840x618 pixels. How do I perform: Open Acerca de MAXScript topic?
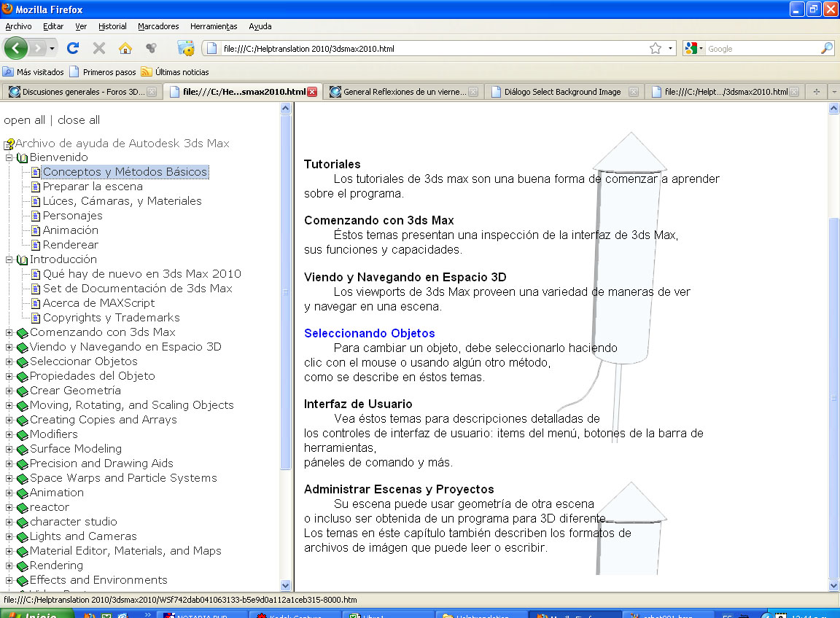point(98,303)
